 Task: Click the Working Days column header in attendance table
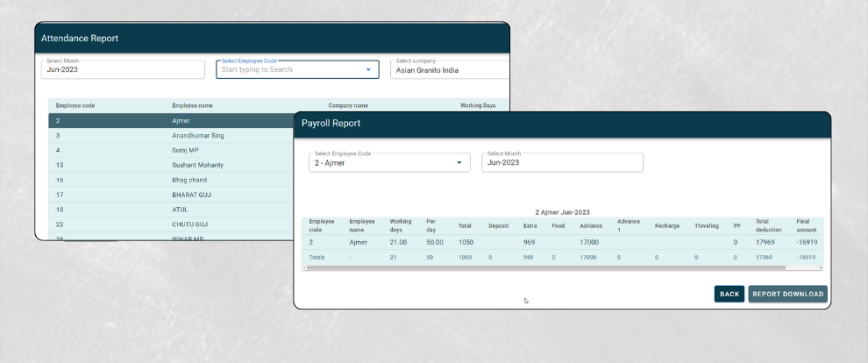(x=478, y=106)
